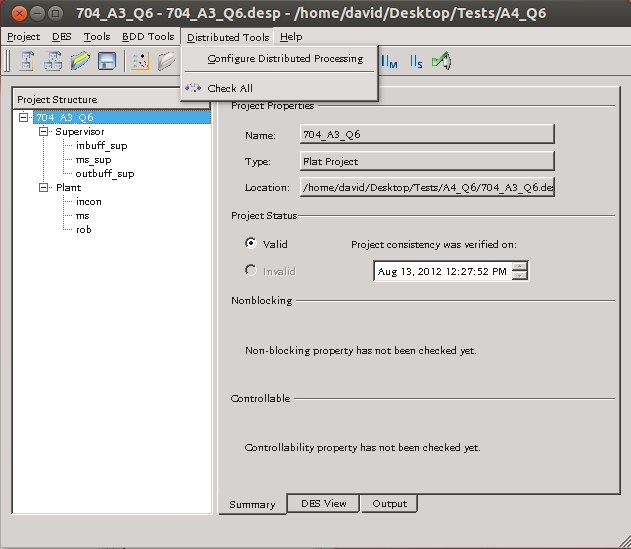
Task: Select the Valid radio button
Action: (x=251, y=243)
